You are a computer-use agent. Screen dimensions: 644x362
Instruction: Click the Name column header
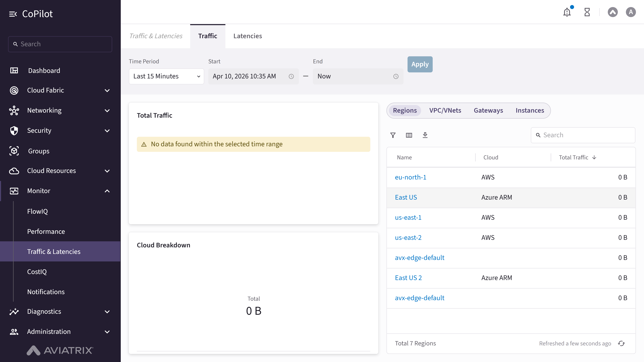coord(404,157)
